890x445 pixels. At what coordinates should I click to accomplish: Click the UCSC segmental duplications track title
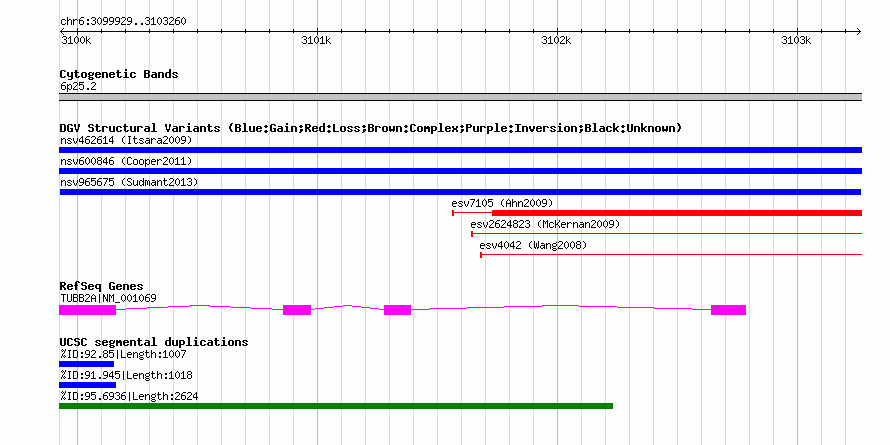(154, 342)
